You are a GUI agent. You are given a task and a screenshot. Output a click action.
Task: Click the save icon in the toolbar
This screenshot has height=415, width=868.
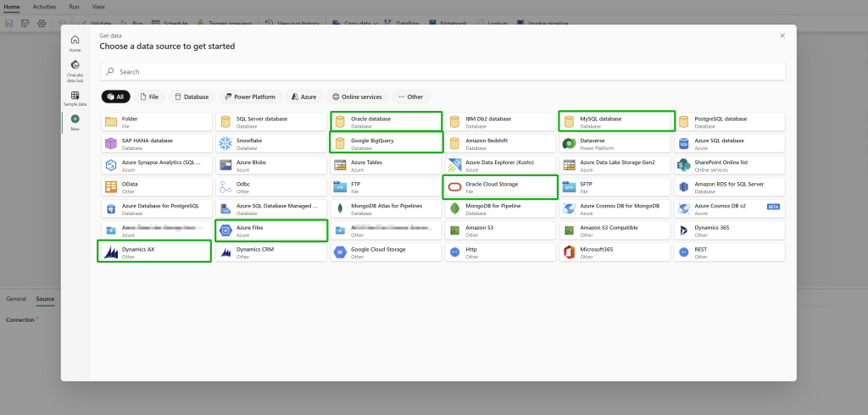coord(8,24)
